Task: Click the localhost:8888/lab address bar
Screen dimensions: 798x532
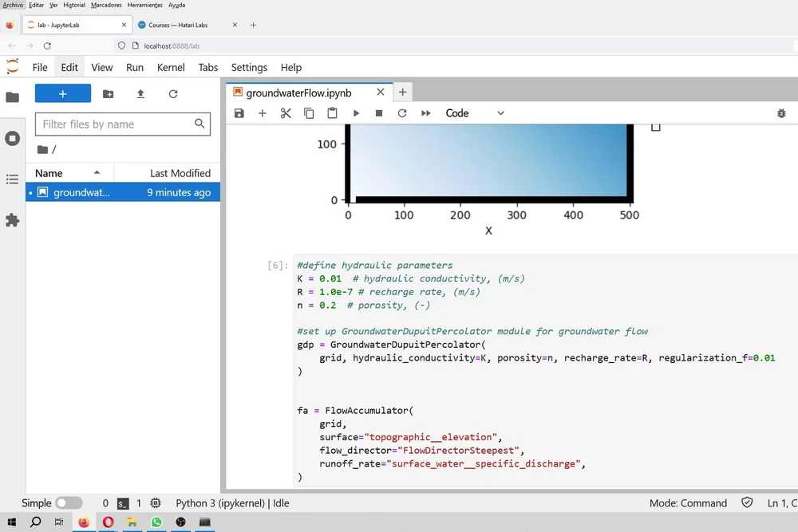Action: pos(453,45)
